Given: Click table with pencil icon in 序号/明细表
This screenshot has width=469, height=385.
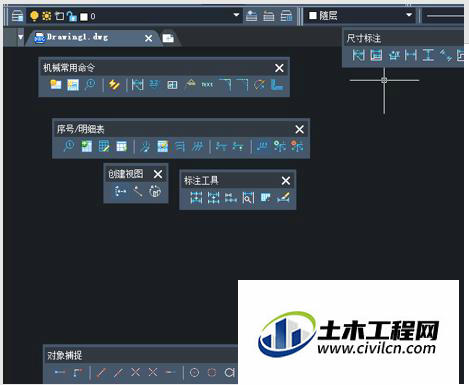Looking at the screenshot, I should (x=104, y=146).
